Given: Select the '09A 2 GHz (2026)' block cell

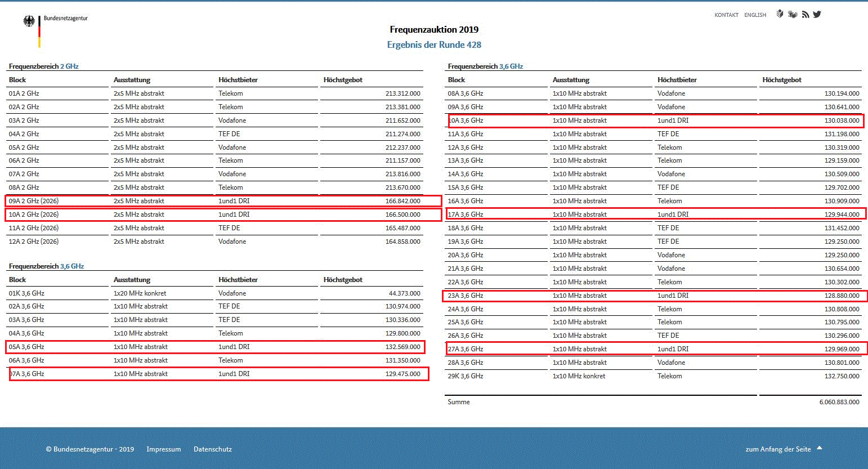Looking at the screenshot, I should point(34,201).
